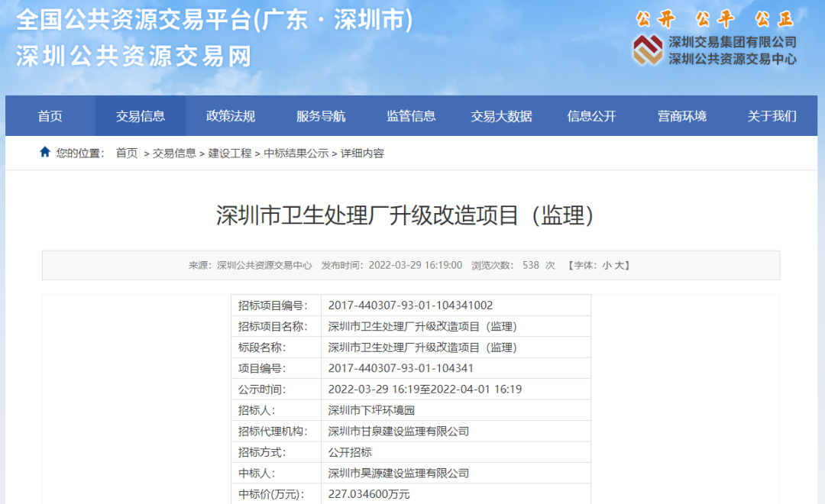
Task: Open the 关于我们 navigation menu item
Action: [x=772, y=116]
